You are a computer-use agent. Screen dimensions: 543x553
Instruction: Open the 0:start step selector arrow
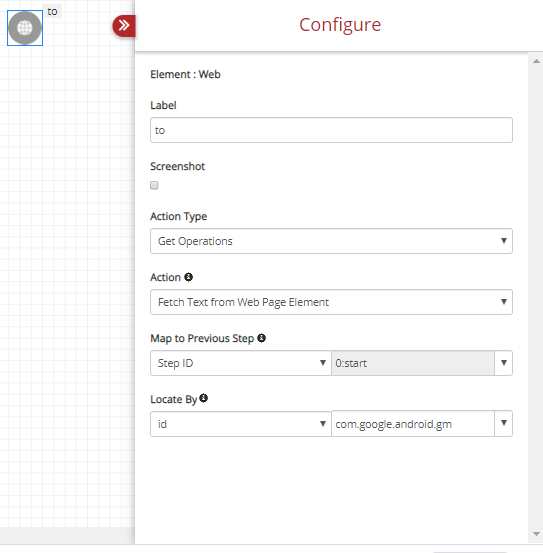pyautogui.click(x=504, y=363)
